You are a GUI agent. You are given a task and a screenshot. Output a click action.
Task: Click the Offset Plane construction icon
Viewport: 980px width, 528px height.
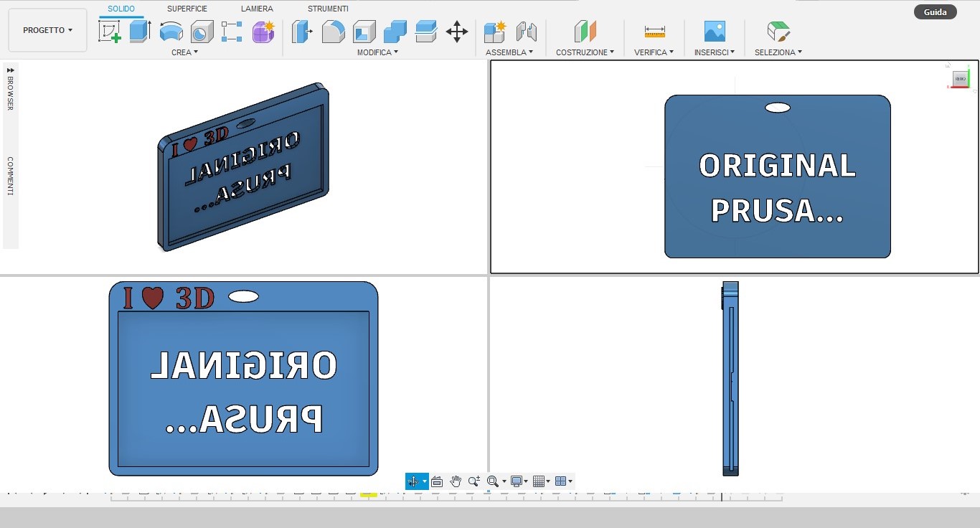(x=585, y=32)
